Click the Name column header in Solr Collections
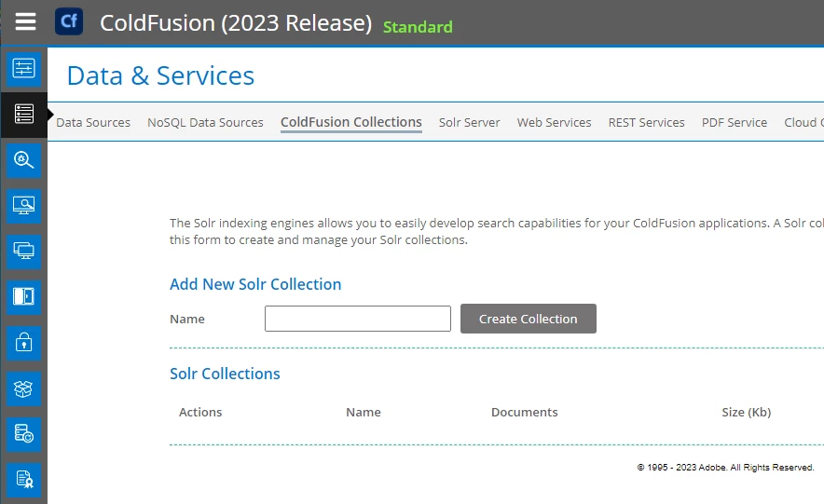Viewport: 824px width, 504px height. 364,412
